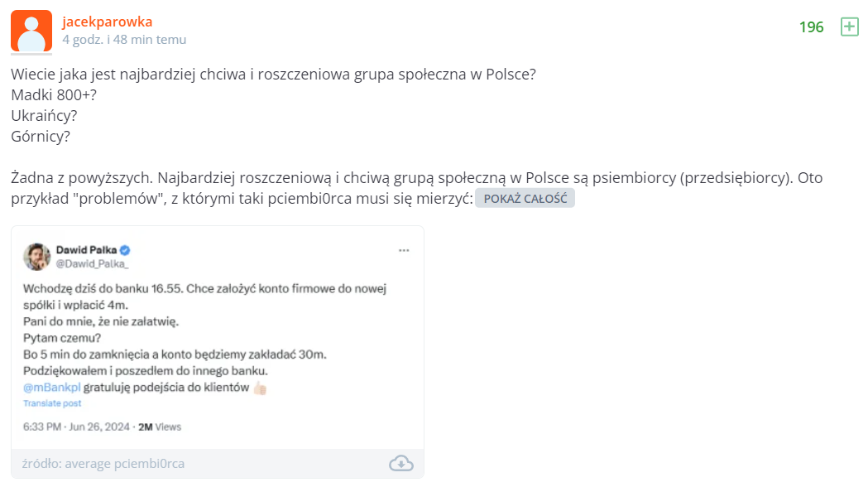Image resolution: width=868 pixels, height=487 pixels.
Task: Click Dawid Pałka's profile picture in the tweet
Action: (36, 256)
